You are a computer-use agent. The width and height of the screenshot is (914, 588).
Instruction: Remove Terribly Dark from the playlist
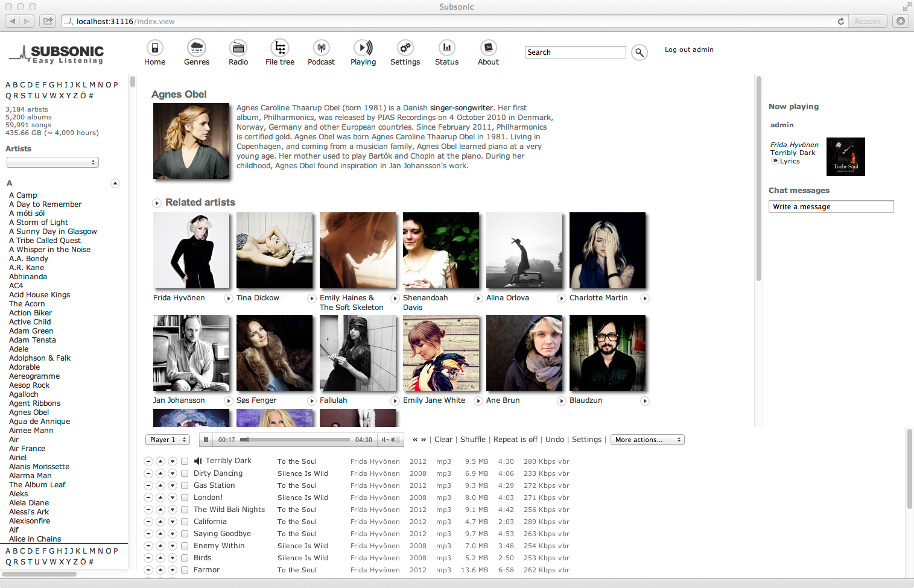148,461
